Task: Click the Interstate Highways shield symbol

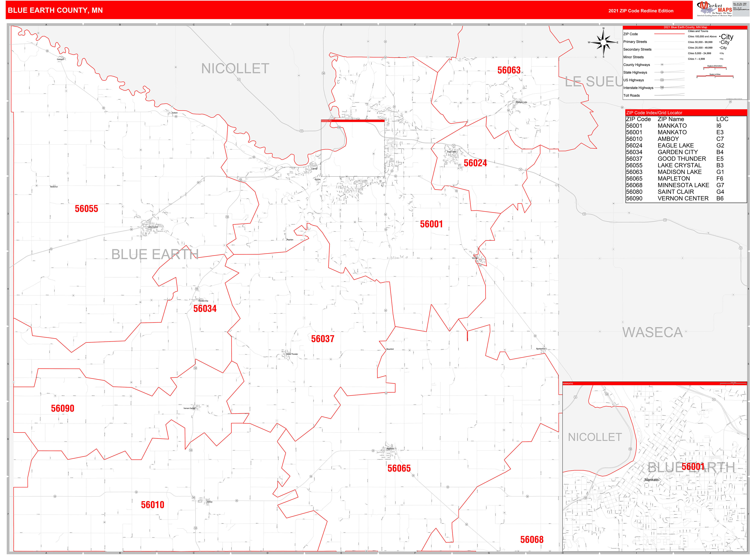Action: click(662, 88)
